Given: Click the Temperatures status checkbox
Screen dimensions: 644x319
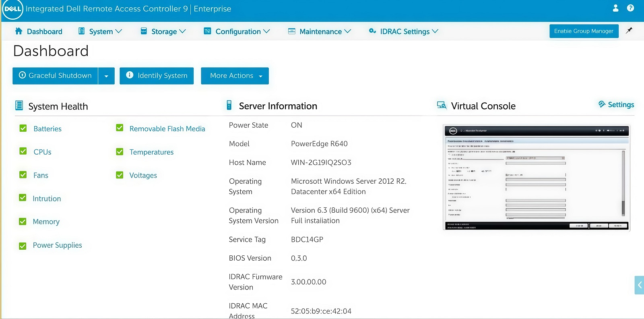Looking at the screenshot, I should 120,152.
